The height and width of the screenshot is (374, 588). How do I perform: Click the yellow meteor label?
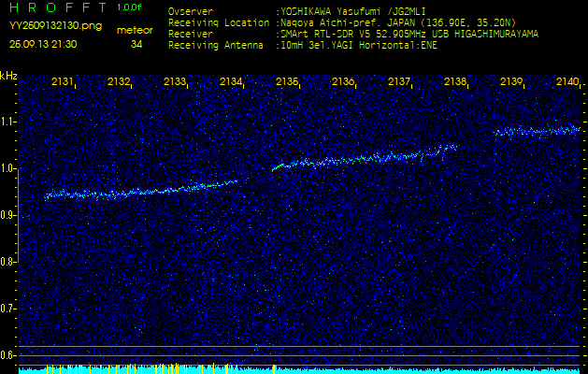pos(135,30)
